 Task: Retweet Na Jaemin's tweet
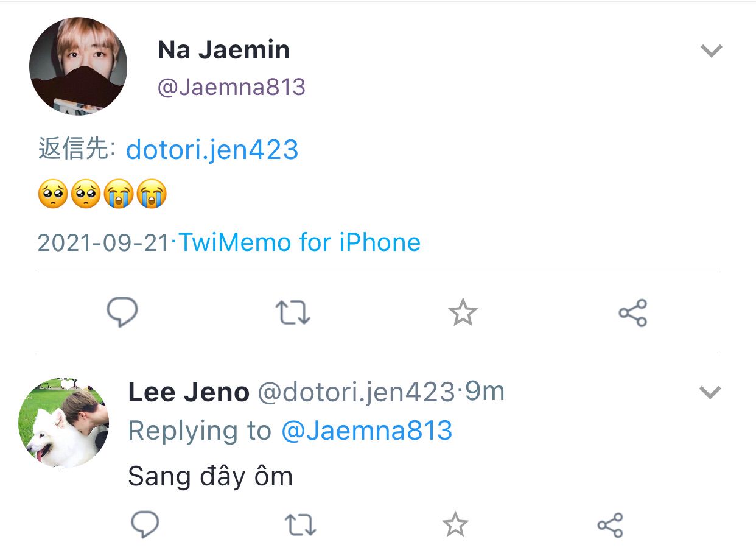tap(293, 312)
